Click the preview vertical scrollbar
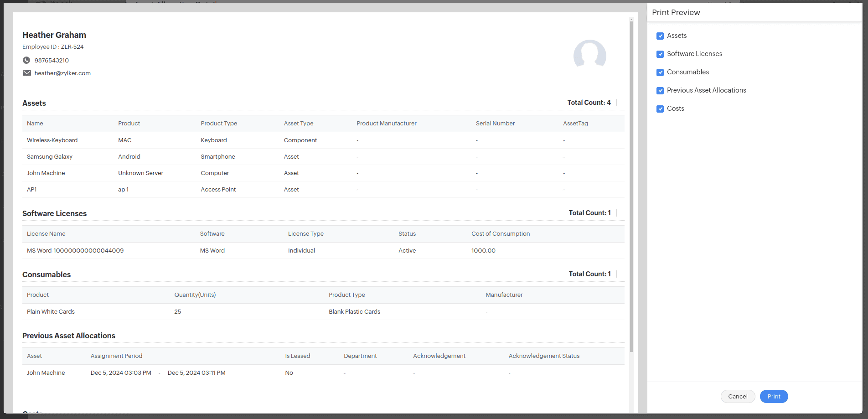 point(631,187)
